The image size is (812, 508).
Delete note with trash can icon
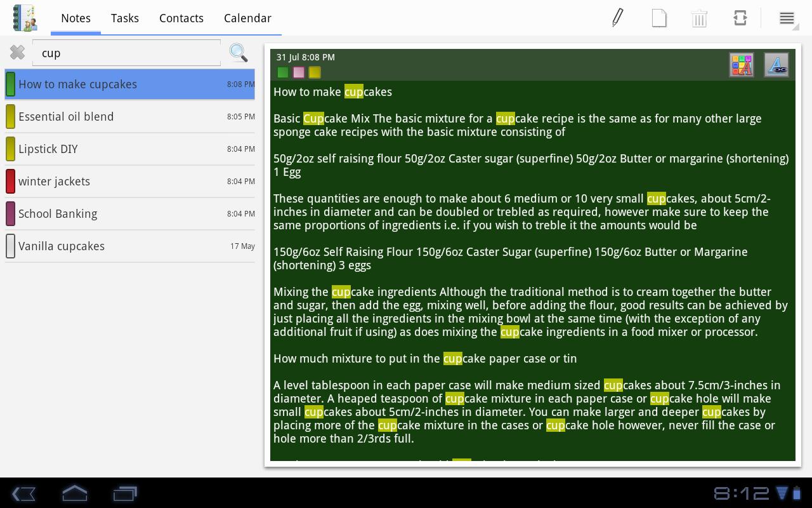(x=699, y=18)
